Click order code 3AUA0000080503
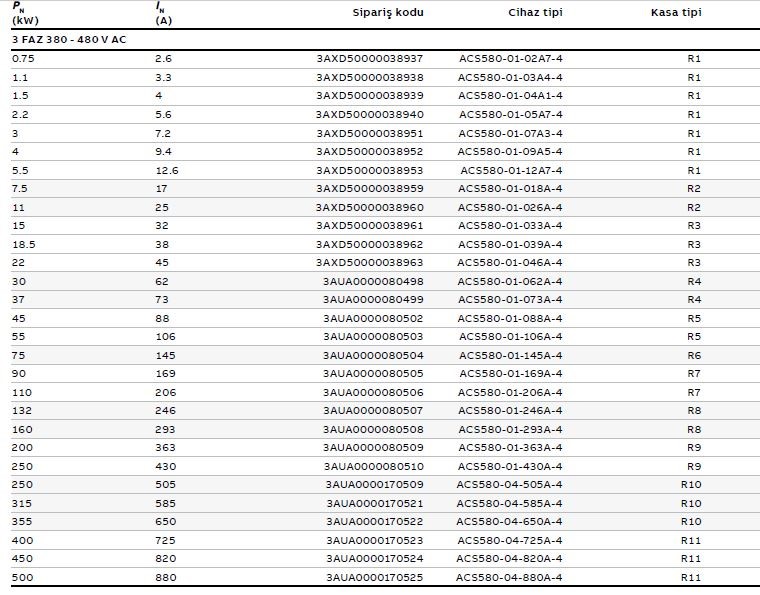760x595 pixels. pyautogui.click(x=373, y=337)
